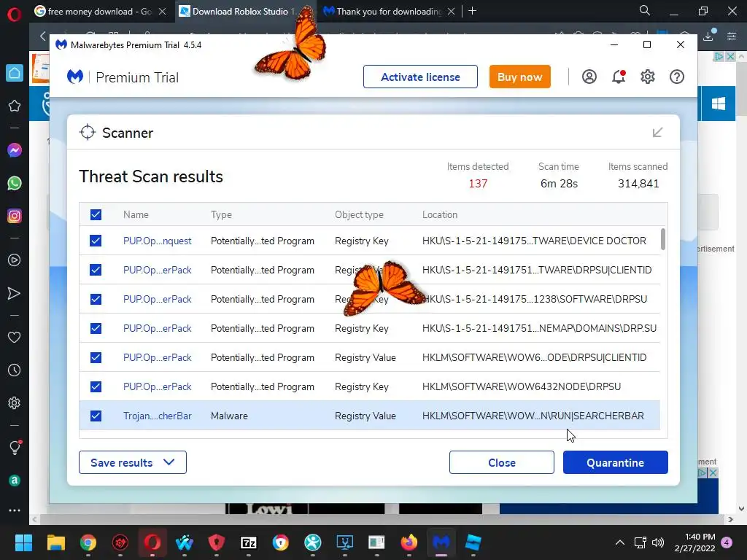
Task: Click Close button in scan results
Action: [x=502, y=462]
